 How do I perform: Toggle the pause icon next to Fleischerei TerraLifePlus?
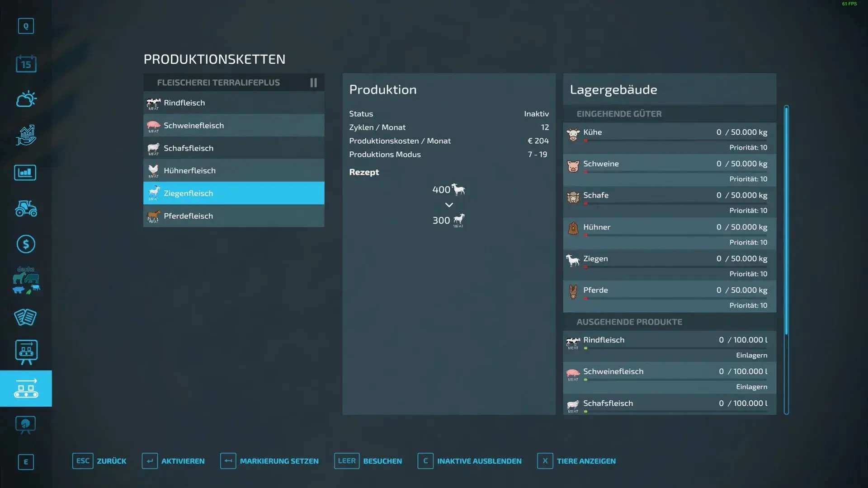click(313, 83)
